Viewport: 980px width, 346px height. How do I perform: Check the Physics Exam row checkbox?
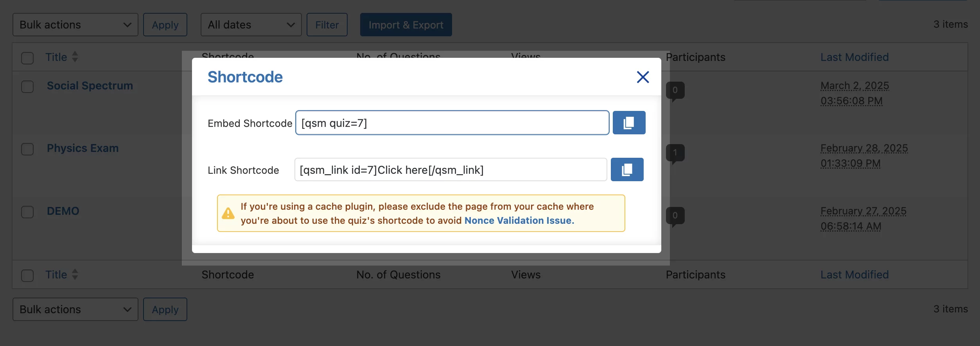click(x=27, y=149)
